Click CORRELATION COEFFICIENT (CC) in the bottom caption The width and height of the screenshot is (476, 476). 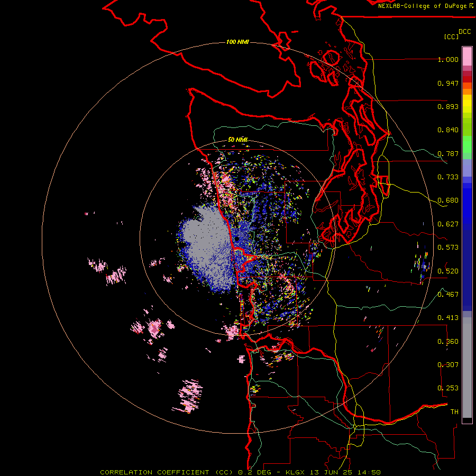coord(167,472)
